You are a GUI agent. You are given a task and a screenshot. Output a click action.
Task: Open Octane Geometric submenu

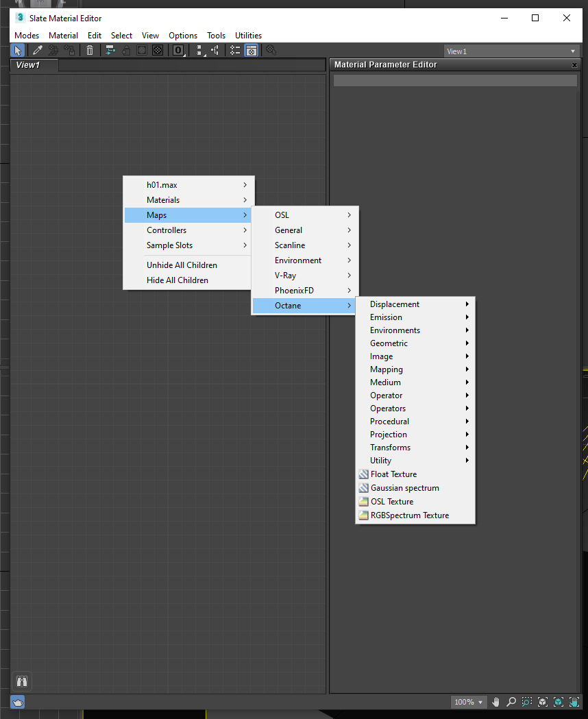[415, 343]
